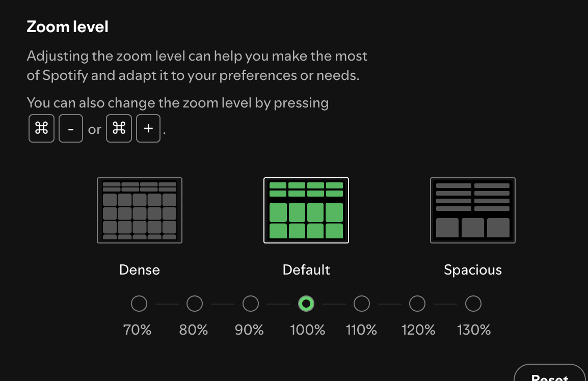The height and width of the screenshot is (381, 588).
Task: Click the minus key icon
Action: [71, 129]
